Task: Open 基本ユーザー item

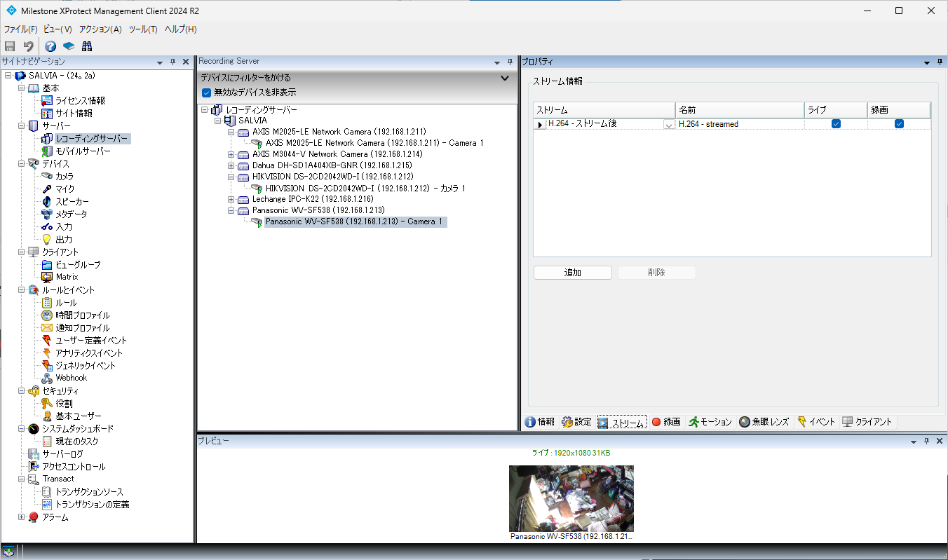Action: 78,416
